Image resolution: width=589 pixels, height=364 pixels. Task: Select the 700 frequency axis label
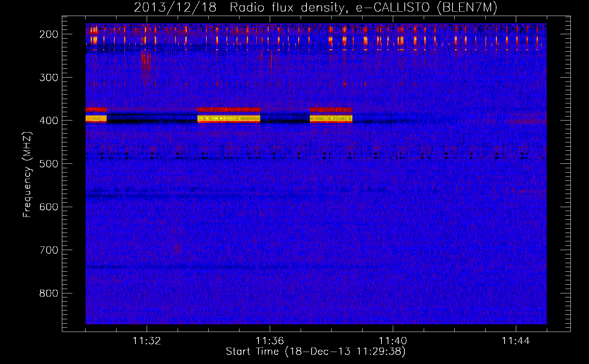click(x=49, y=250)
